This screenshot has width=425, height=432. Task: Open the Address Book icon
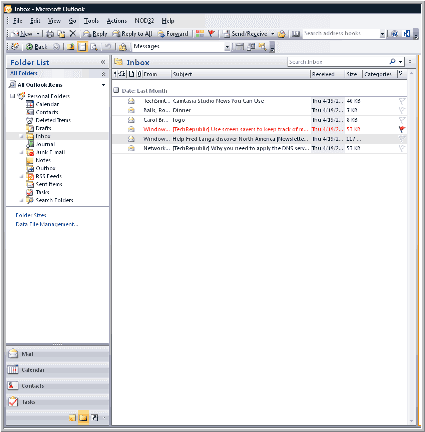coord(296,34)
